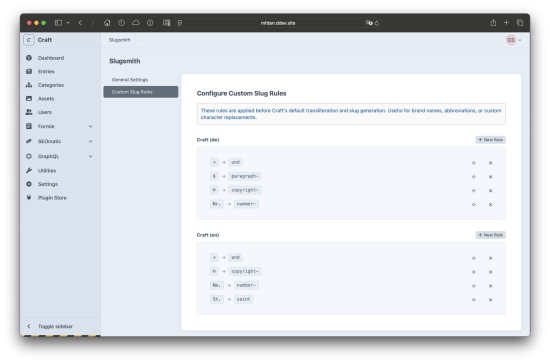Viewport: 550px width, 363px height.
Task: Click the Plugin Store plug icon
Action: point(29,198)
